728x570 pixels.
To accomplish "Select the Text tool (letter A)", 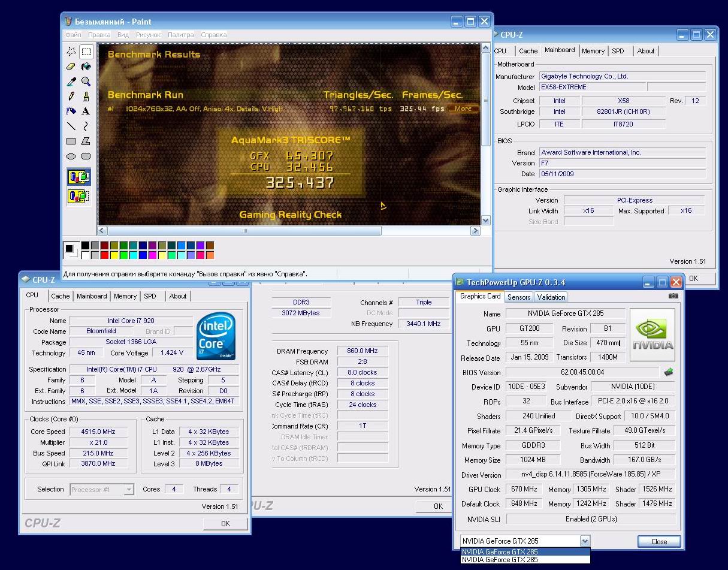I will click(x=86, y=111).
